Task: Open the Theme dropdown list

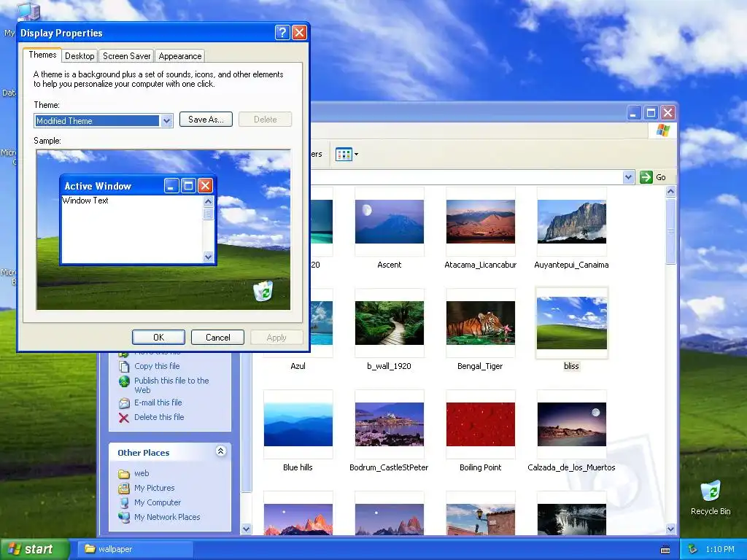Action: coord(166,121)
